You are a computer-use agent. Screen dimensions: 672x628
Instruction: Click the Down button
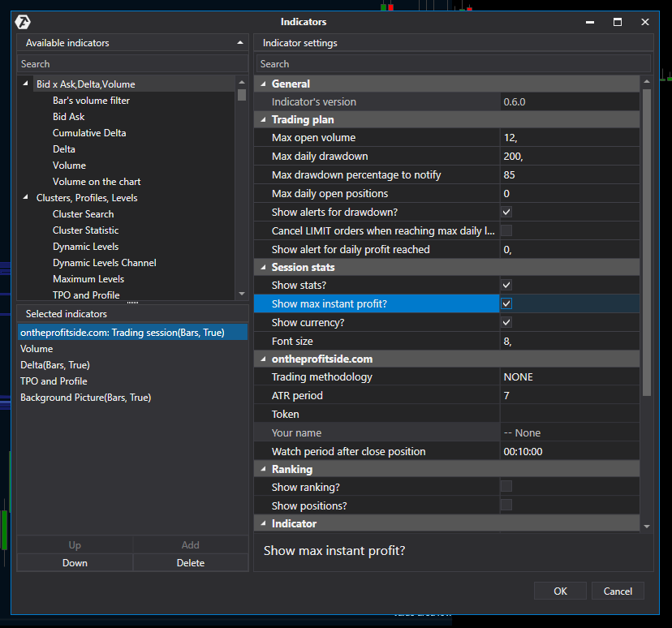75,563
